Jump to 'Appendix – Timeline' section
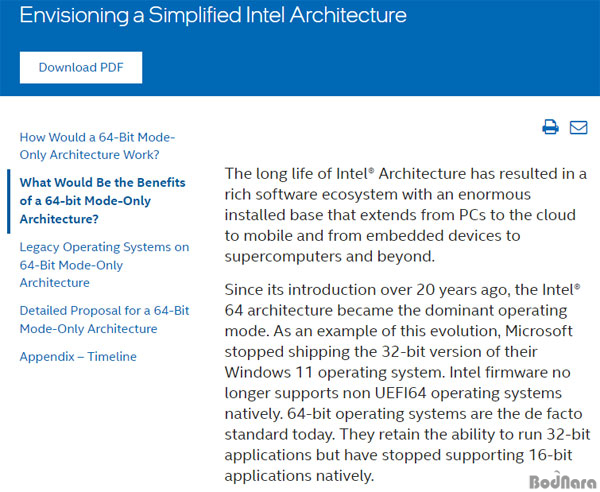Screen dimensions: 600x492 (x=78, y=357)
